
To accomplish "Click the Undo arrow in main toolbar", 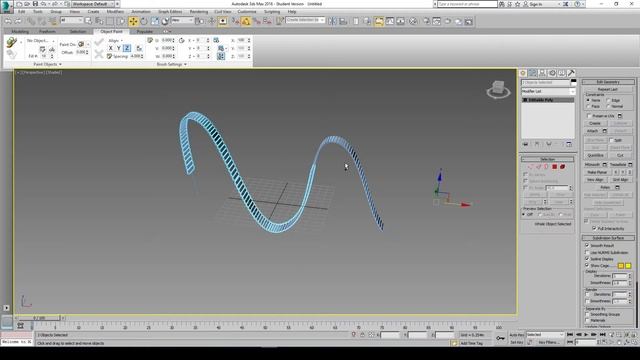I will point(8,21).
